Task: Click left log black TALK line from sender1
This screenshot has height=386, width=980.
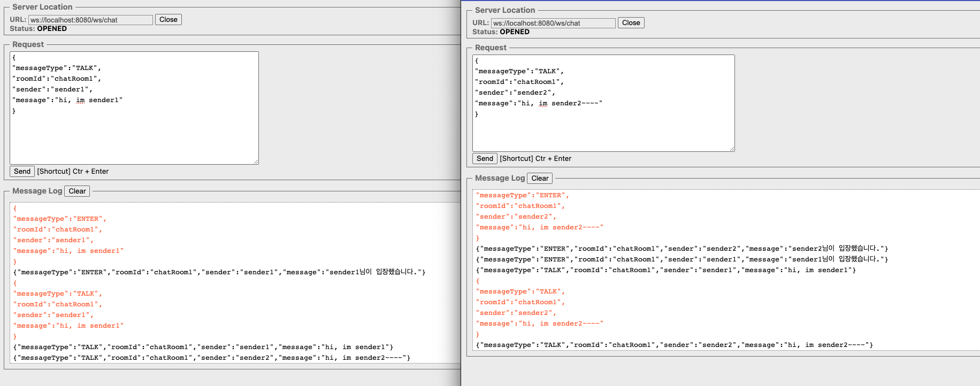Action: pos(203,347)
